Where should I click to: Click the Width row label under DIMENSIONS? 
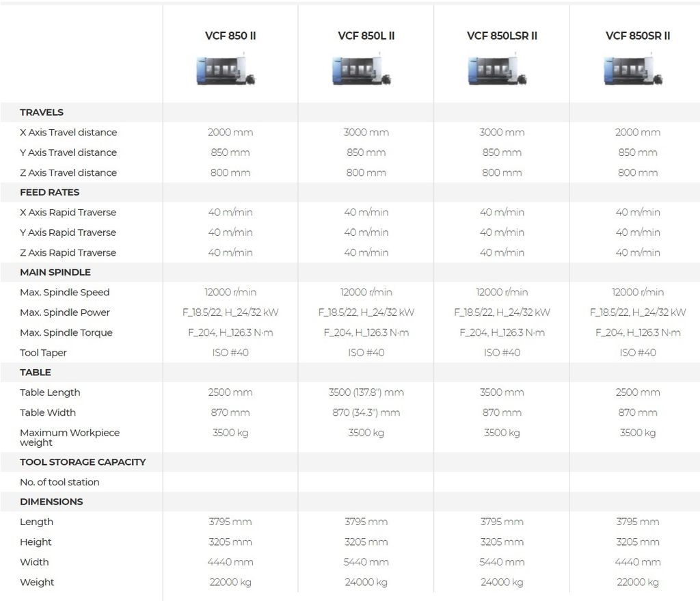(34, 562)
